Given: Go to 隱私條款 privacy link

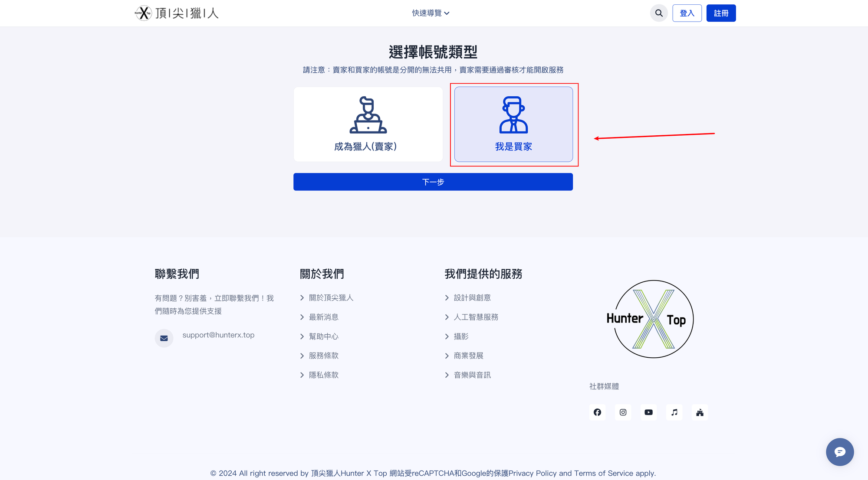Looking at the screenshot, I should click(323, 375).
